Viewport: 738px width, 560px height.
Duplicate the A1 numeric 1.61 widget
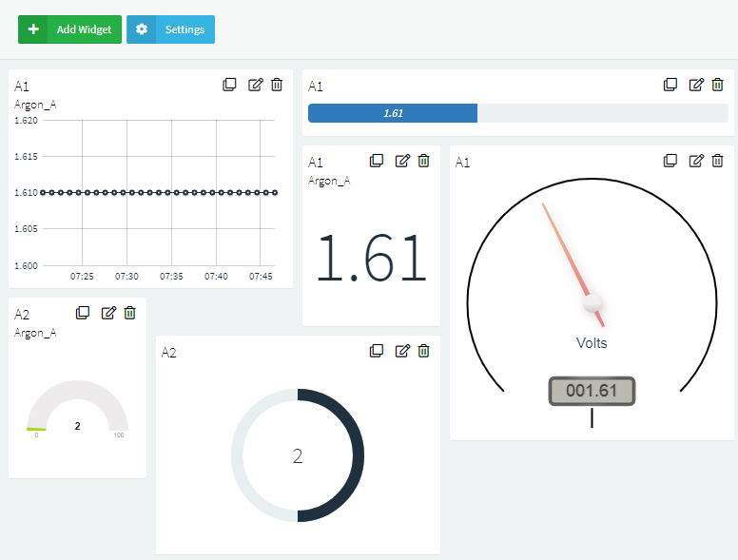(x=377, y=161)
